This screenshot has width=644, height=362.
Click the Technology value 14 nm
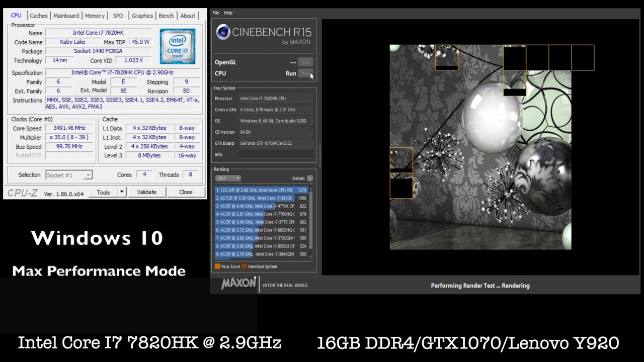[60, 60]
